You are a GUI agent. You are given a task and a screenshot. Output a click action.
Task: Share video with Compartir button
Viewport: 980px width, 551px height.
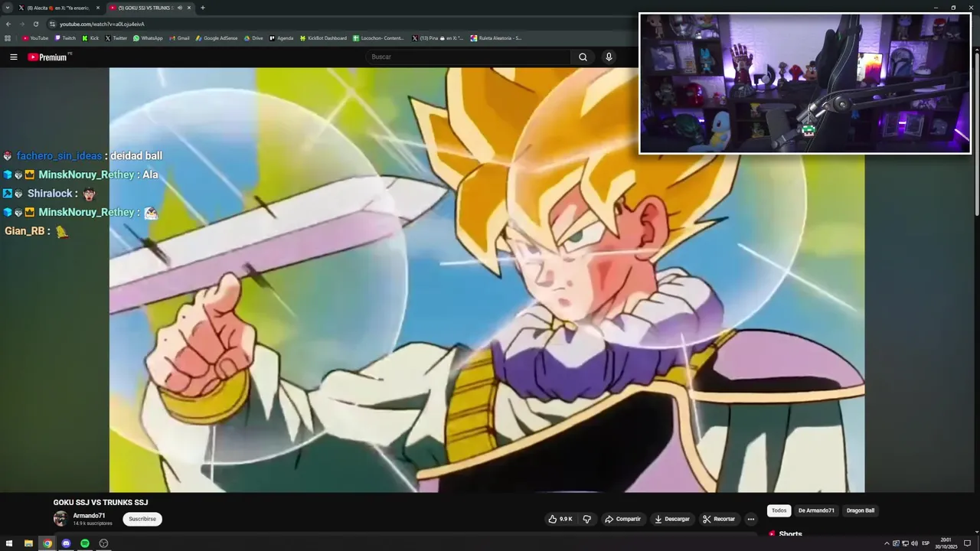623,519
